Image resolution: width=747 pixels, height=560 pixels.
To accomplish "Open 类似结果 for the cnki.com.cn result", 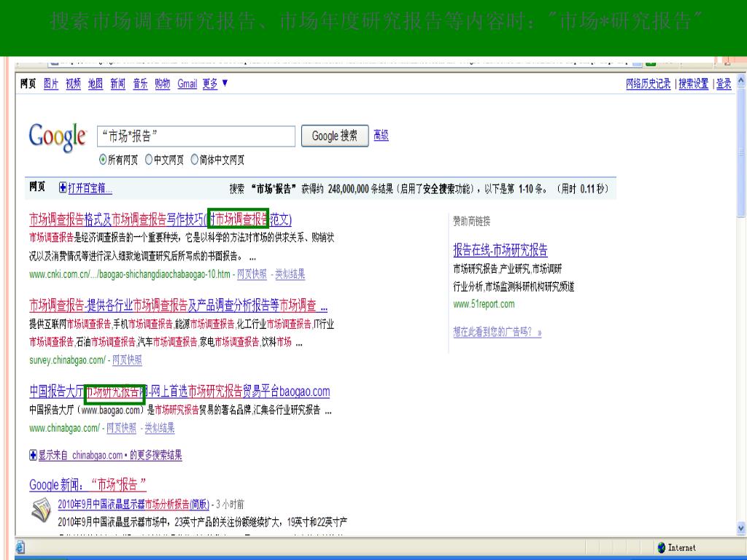I will 290,274.
